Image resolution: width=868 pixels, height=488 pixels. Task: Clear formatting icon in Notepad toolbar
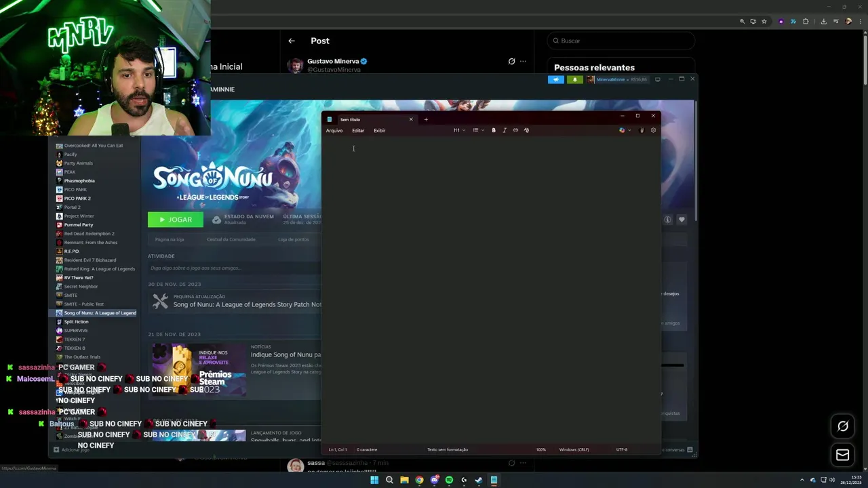click(x=526, y=130)
